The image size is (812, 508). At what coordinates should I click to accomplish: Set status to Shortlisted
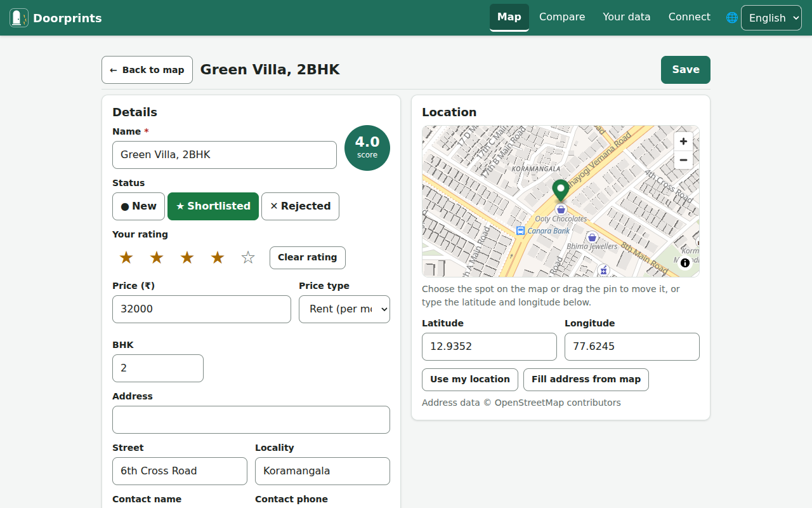[x=213, y=206]
